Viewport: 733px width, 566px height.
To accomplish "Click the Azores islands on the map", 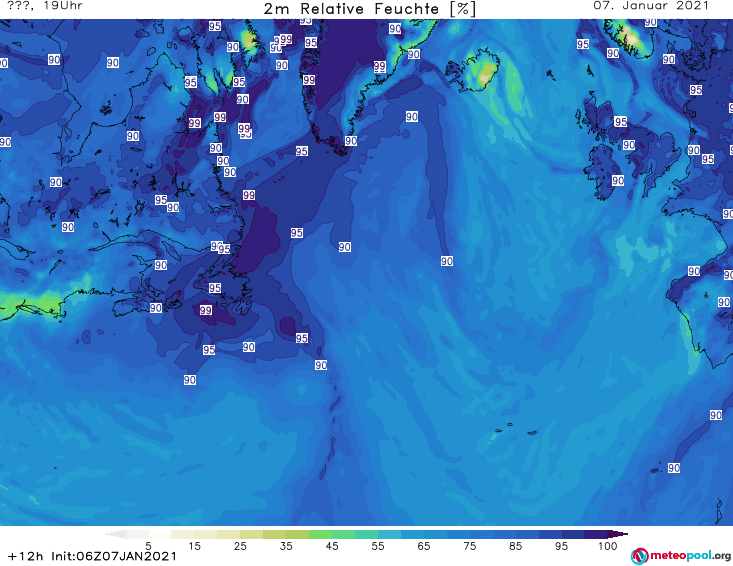I will point(514,429).
